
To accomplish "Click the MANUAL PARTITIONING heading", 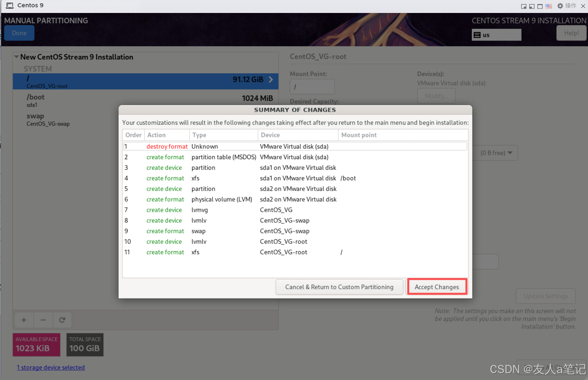I will click(46, 21).
